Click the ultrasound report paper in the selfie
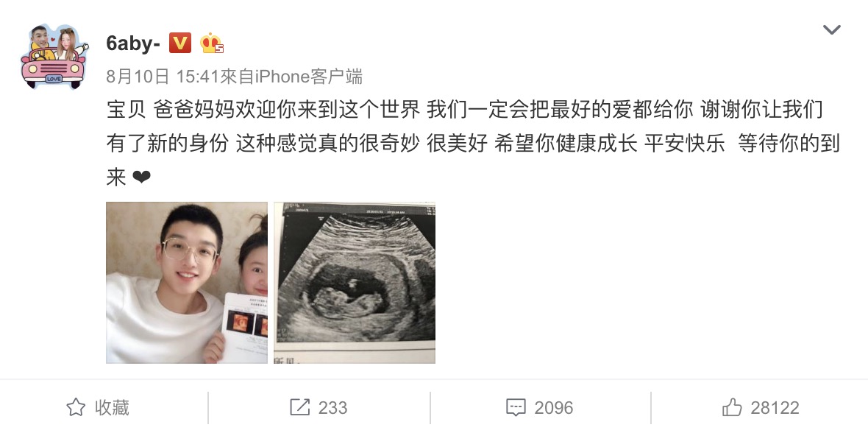Screen dimensions: 868x433 click(245, 328)
